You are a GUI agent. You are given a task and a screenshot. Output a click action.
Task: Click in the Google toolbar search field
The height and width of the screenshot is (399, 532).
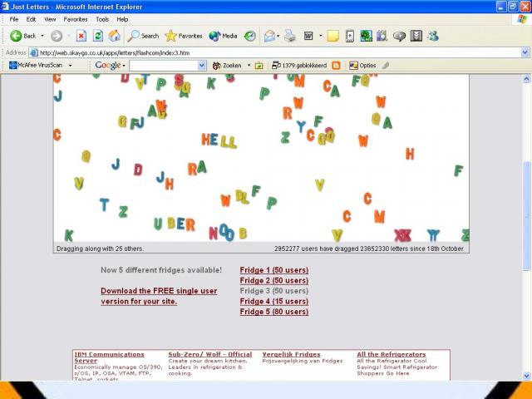tap(164, 66)
